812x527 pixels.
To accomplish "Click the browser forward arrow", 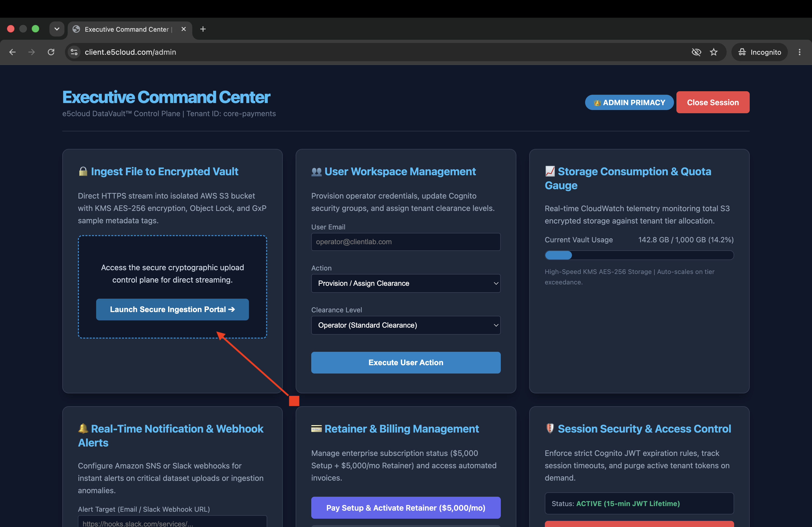I will pyautogui.click(x=31, y=52).
